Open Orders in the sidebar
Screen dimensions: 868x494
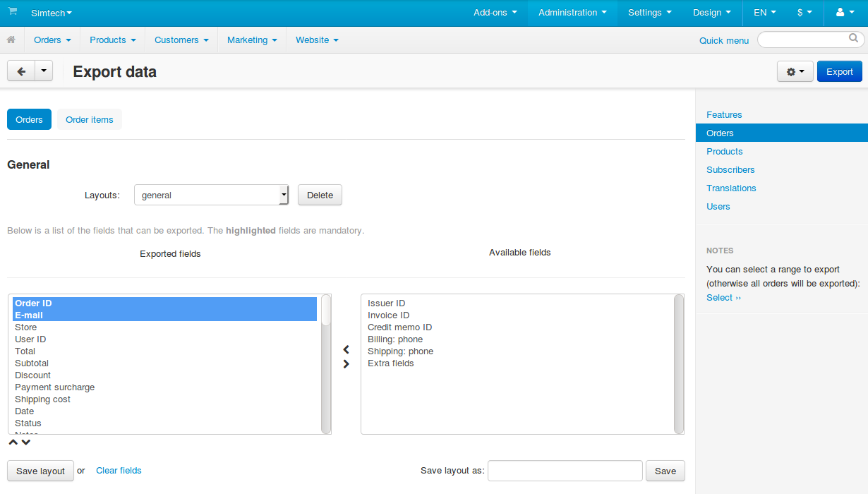782,133
